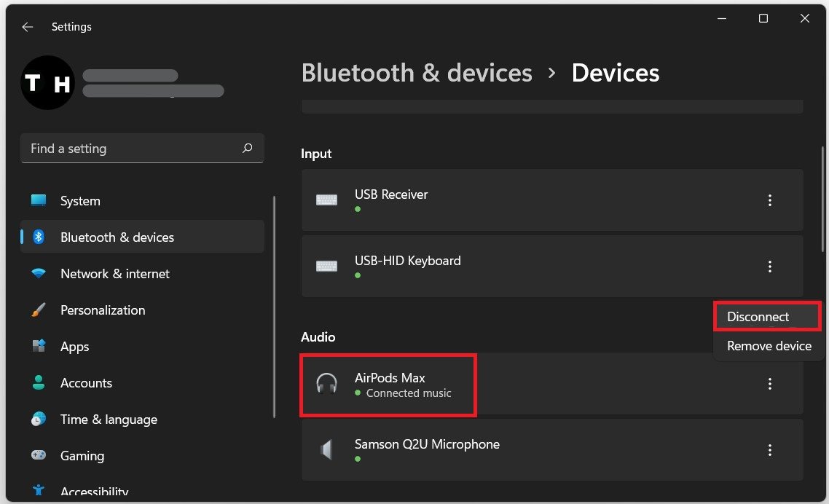Choose Remove device from context menu
This screenshot has height=504, width=829.
click(769, 346)
